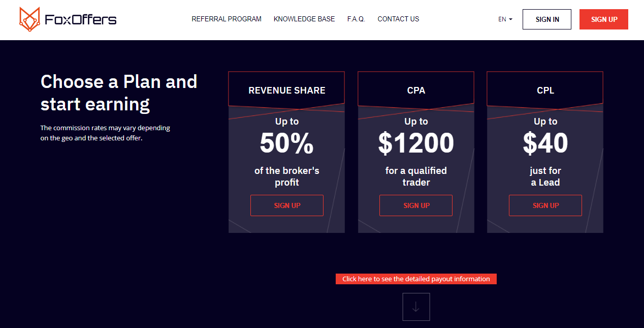
Task: Click the down arrow scroll icon
Action: pos(416,307)
